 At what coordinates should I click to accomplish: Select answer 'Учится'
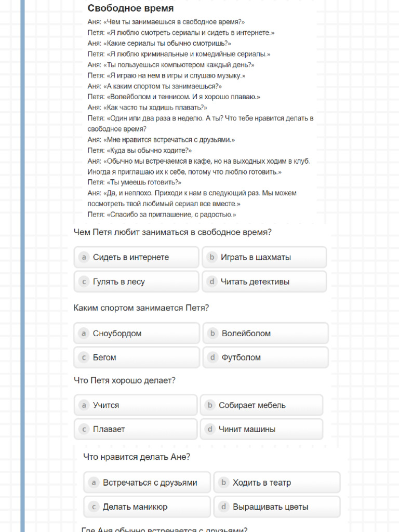coord(135,405)
